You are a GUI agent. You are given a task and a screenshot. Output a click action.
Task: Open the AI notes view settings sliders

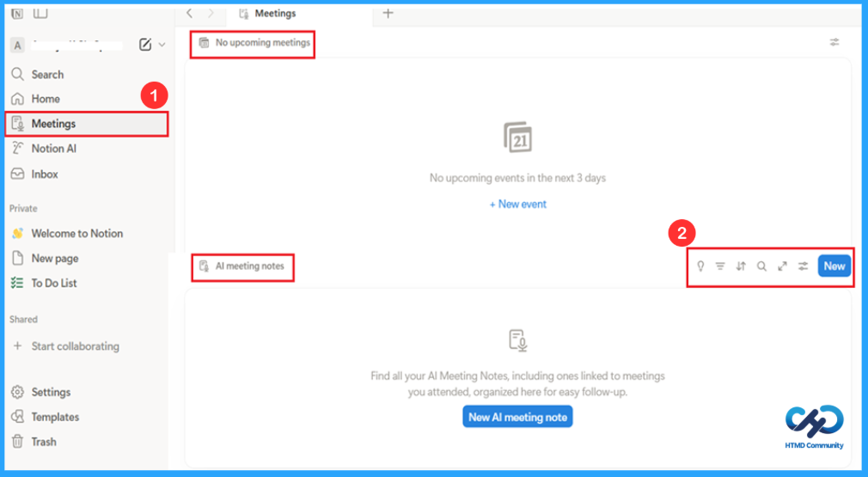click(803, 266)
